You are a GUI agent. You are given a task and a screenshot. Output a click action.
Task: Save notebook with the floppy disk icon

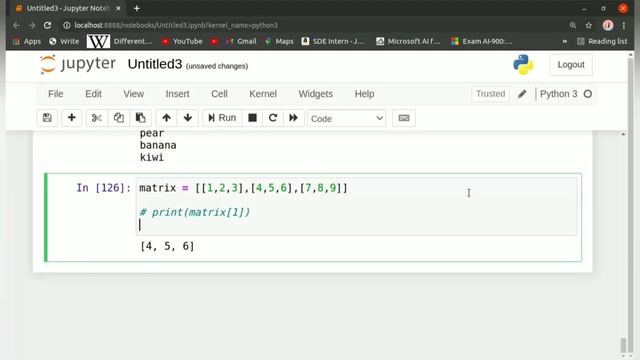click(47, 118)
